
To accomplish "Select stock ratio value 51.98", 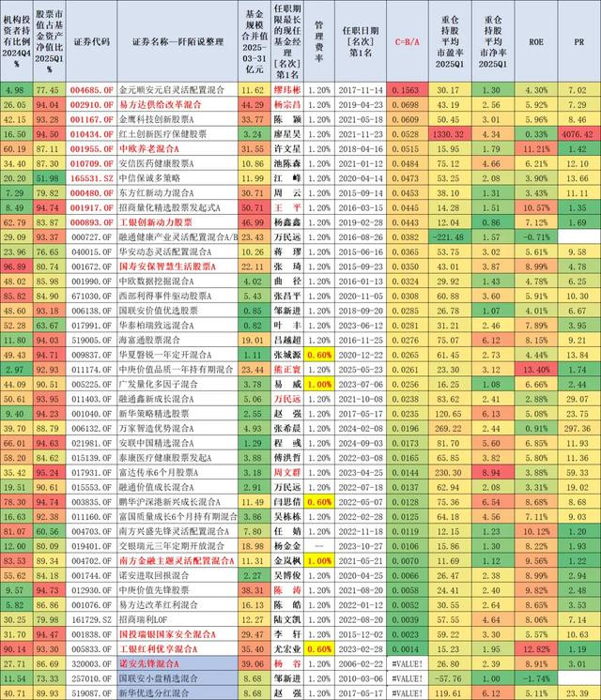I will (49, 178).
